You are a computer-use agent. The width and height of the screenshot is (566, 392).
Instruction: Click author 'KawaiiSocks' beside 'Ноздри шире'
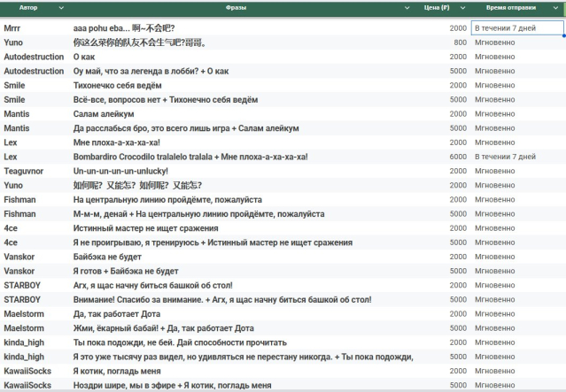click(27, 386)
